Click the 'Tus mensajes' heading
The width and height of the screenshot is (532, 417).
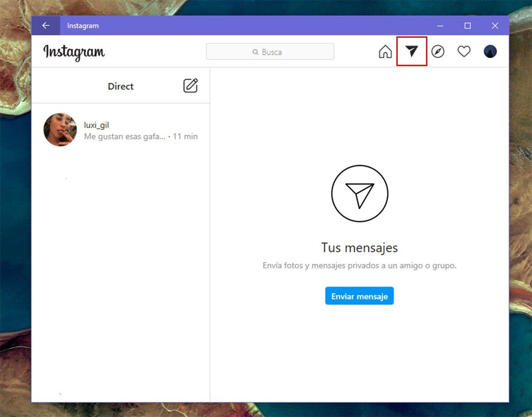[x=359, y=248]
